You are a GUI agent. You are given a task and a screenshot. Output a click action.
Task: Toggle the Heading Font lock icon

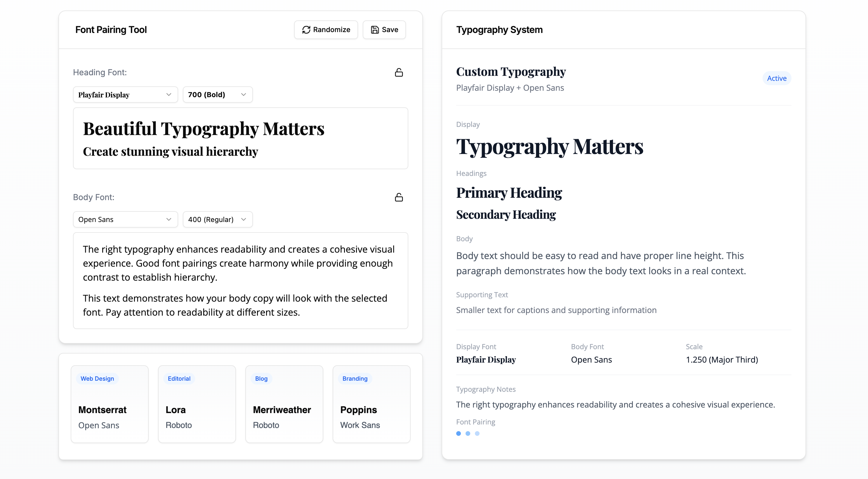coord(399,72)
